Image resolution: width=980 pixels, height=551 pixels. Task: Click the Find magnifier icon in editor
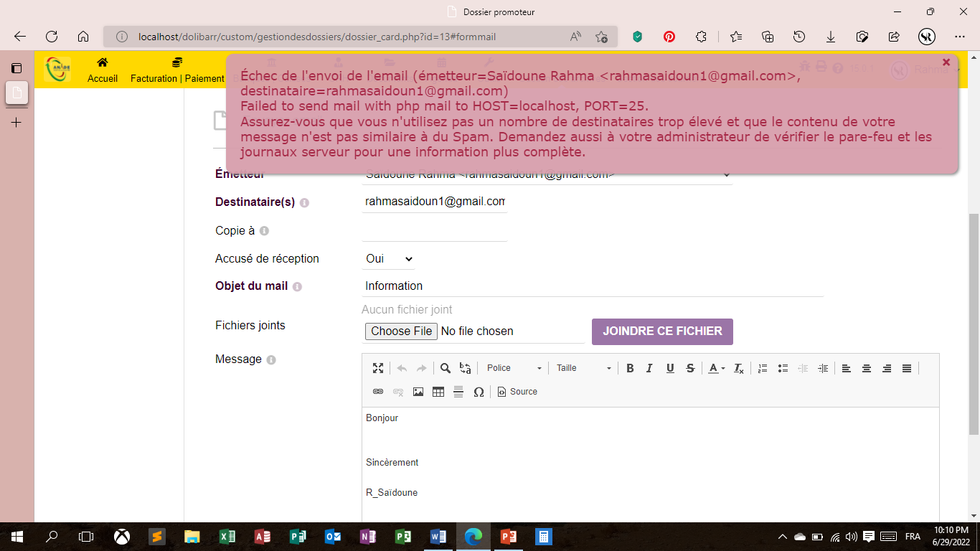coord(446,368)
